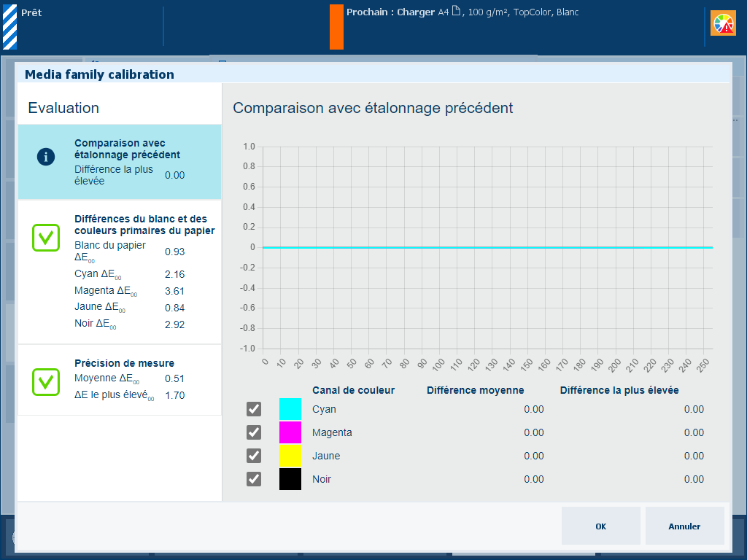Toggle the Noir channel checkbox
The width and height of the screenshot is (747, 560).
tap(254, 479)
